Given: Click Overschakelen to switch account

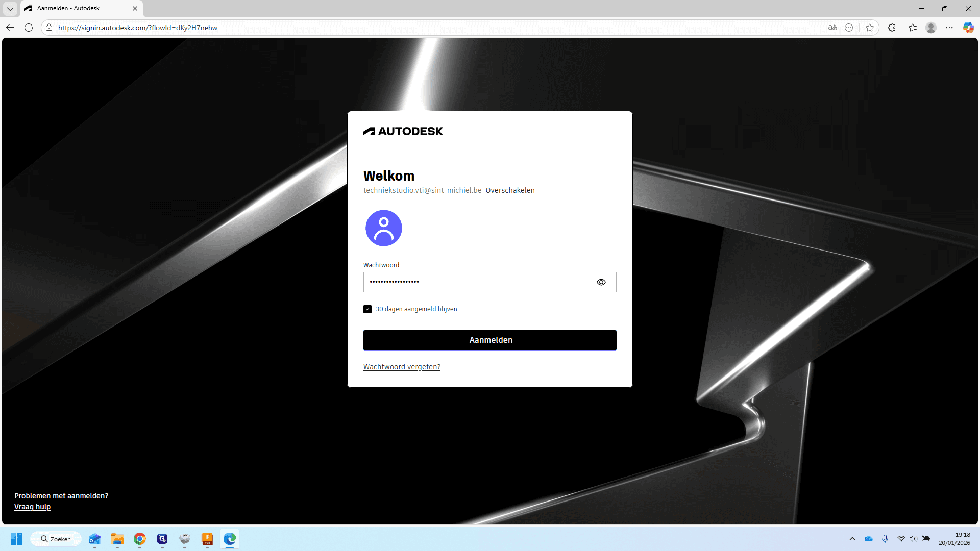Looking at the screenshot, I should [x=510, y=190].
